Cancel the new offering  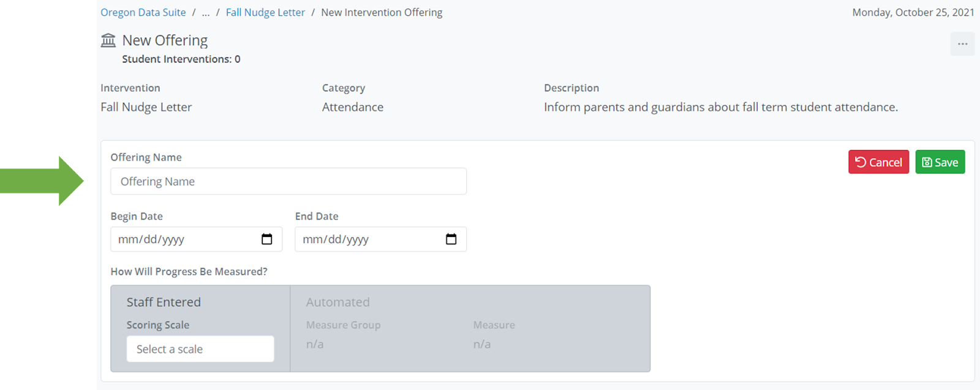(878, 162)
